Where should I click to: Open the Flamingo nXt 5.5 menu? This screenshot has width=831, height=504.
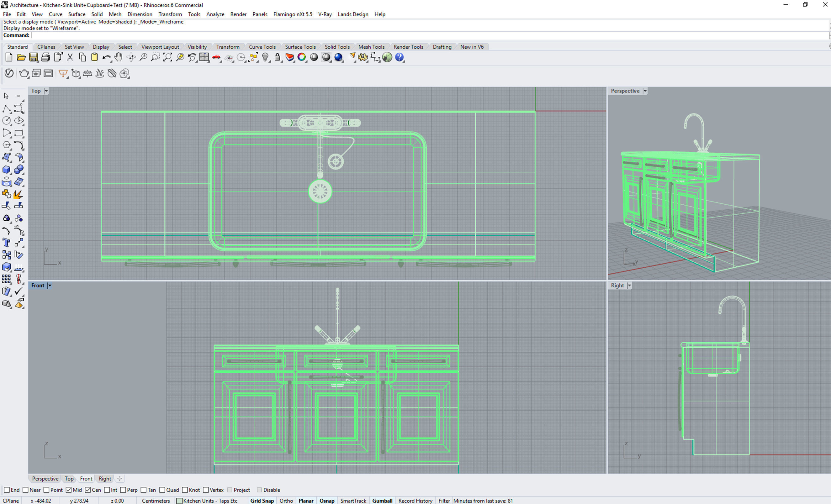(x=292, y=14)
